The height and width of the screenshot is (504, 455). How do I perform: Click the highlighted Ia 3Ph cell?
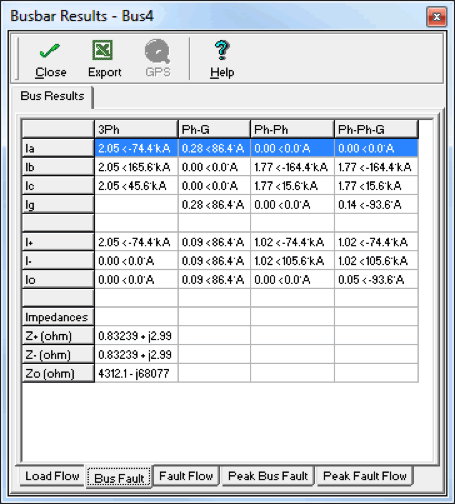(136, 148)
